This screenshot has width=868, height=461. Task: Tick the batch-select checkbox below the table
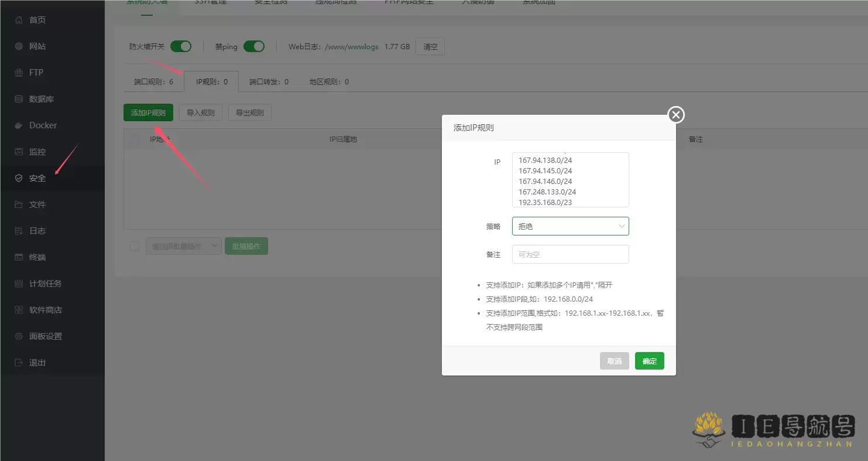135,247
